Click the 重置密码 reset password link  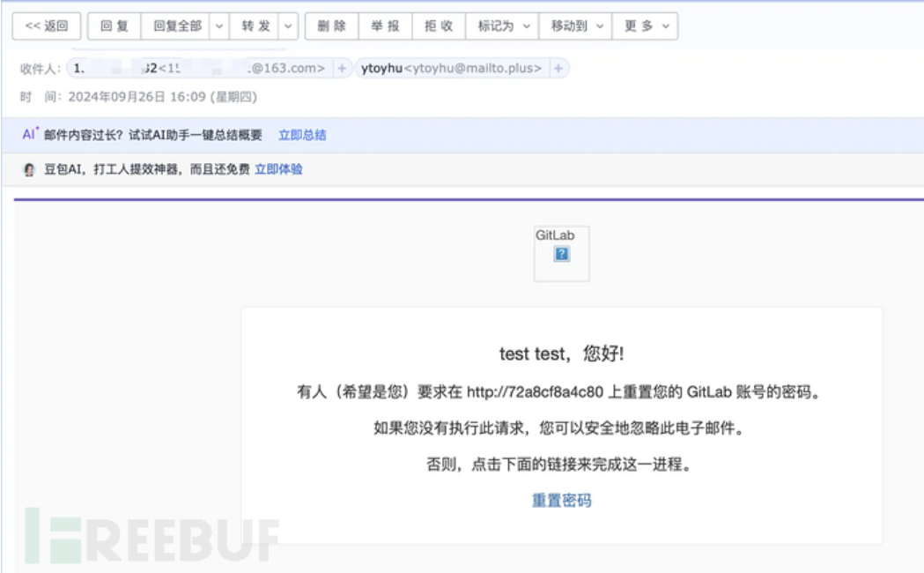561,501
